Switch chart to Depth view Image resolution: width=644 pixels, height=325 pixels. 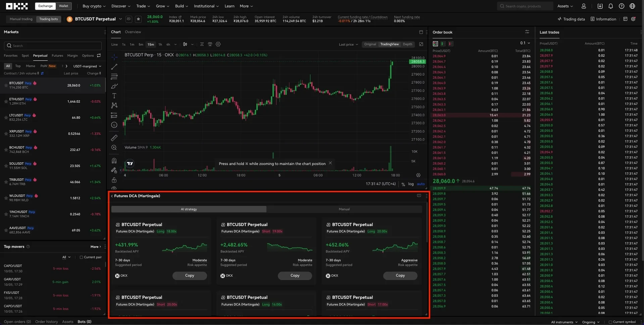(407, 44)
